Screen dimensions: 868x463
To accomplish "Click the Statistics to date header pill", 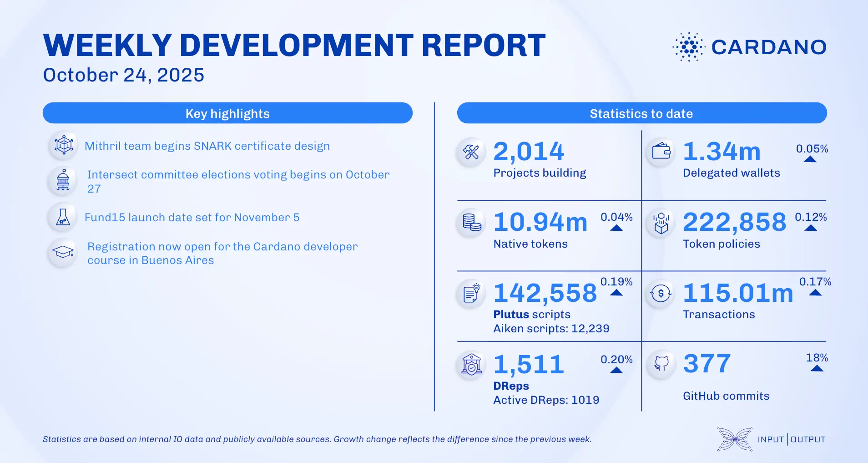I will pos(641,113).
